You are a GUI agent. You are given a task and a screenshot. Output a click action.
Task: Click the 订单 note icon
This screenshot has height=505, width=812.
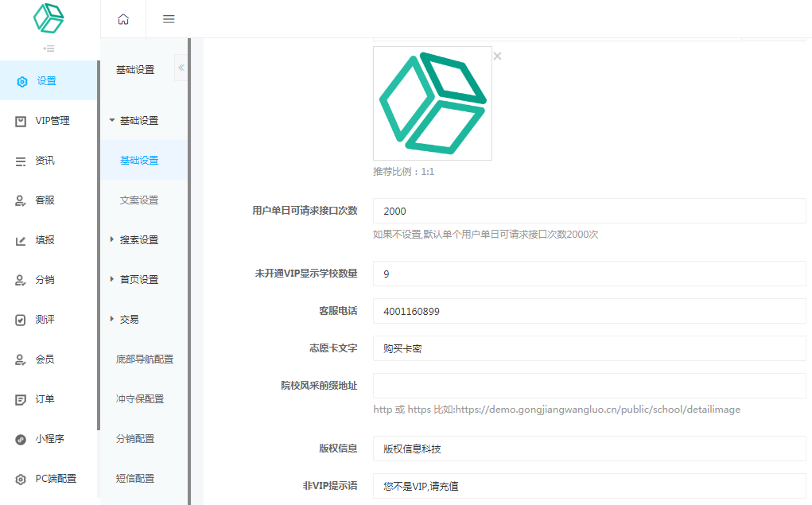[21, 400]
